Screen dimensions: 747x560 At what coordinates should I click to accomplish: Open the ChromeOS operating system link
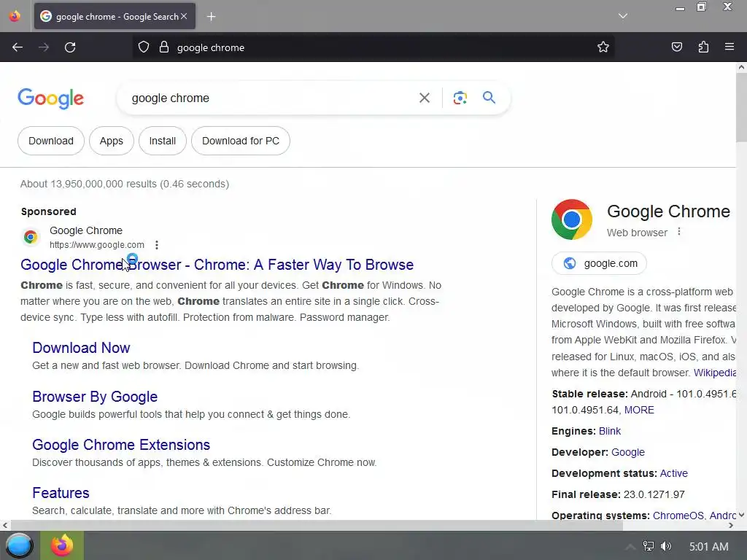678,516
